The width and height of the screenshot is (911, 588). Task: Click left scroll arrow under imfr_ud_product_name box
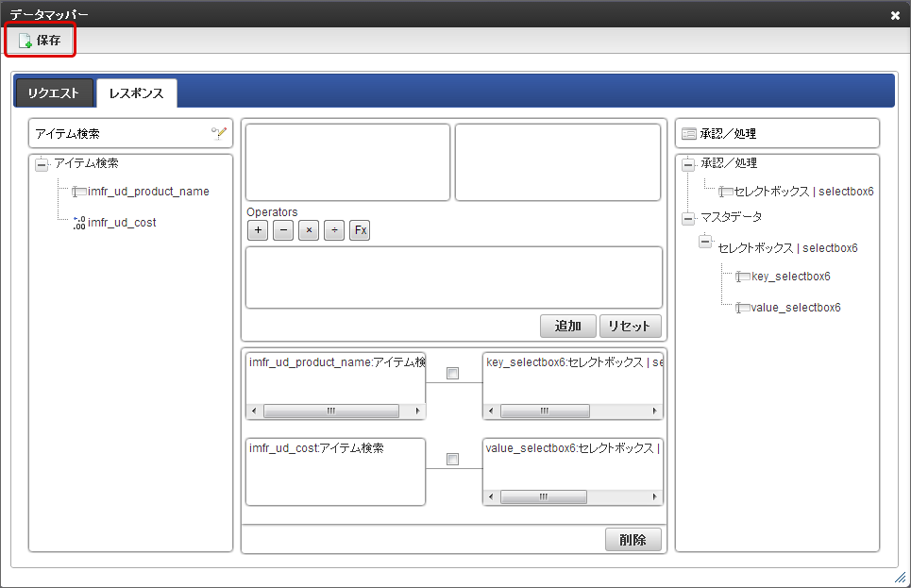click(x=253, y=411)
